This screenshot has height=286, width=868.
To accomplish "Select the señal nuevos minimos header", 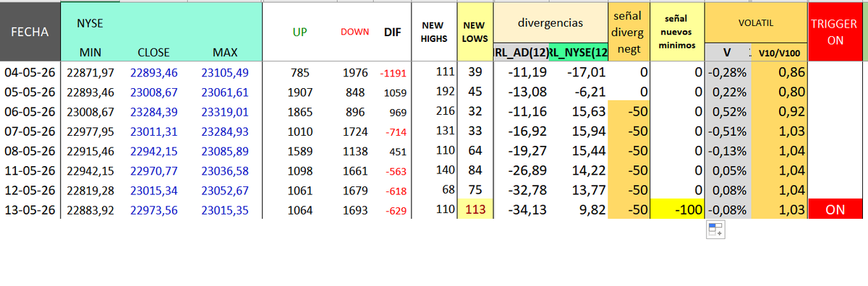I will pos(677,32).
